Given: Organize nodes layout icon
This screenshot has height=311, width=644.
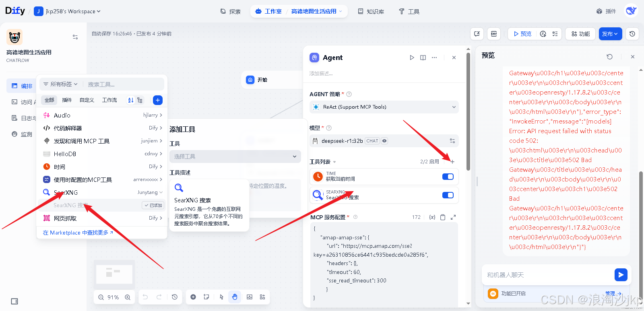Looking at the screenshot, I should (x=262, y=297).
